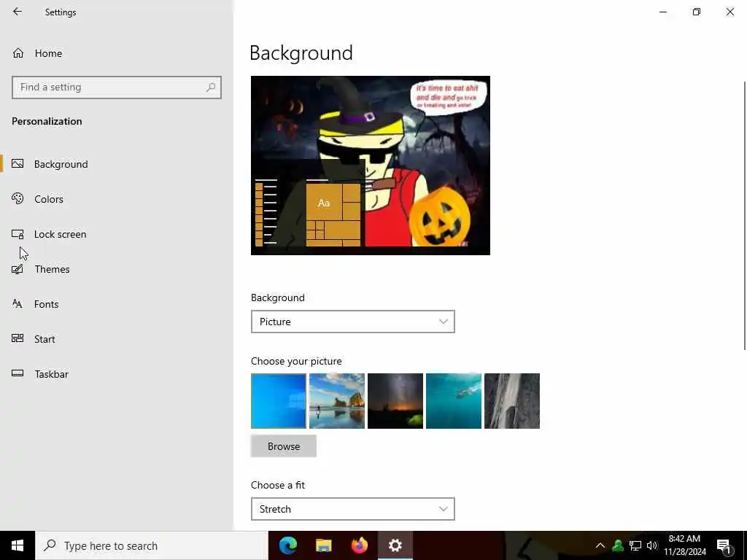The width and height of the screenshot is (747, 560).
Task: Click the magnifier icon in Find a setting
Action: (x=211, y=87)
